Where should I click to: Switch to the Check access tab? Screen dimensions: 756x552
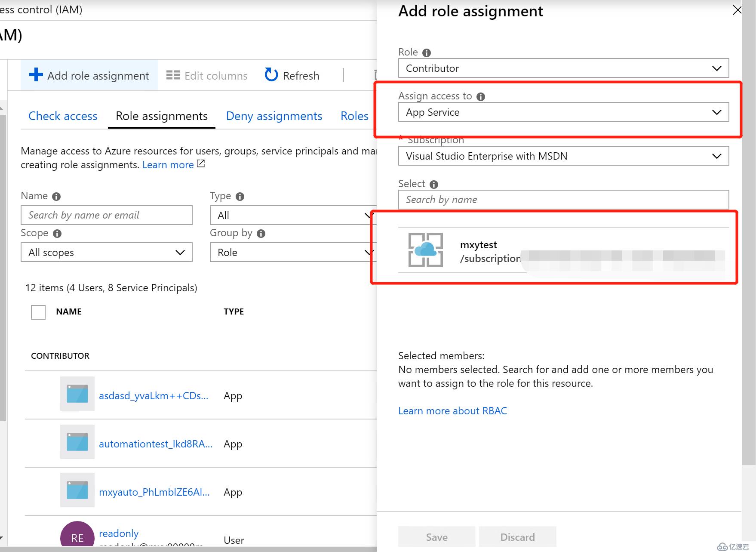pos(63,116)
